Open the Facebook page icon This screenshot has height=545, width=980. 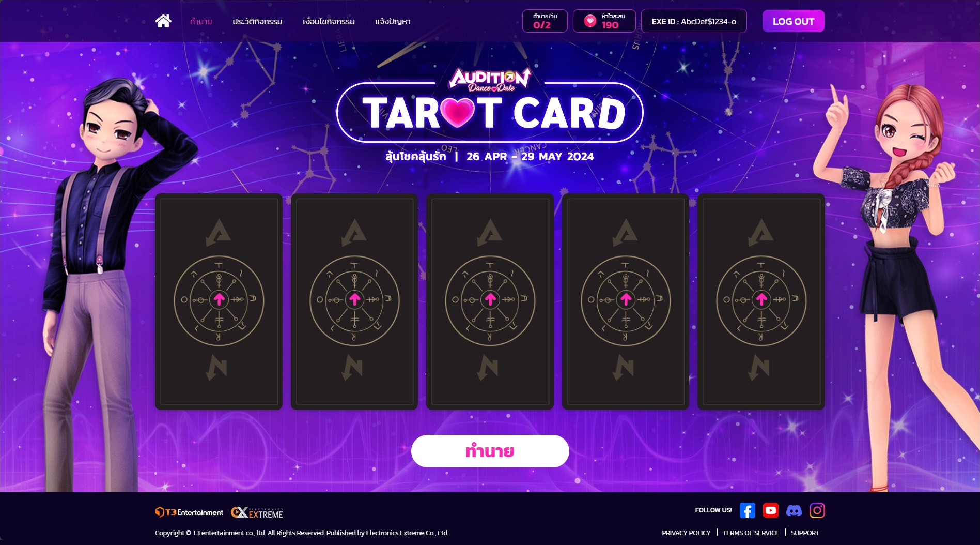click(747, 510)
